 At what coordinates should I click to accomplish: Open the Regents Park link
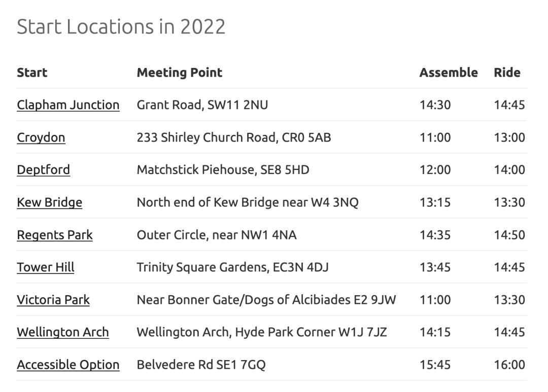pyautogui.click(x=55, y=235)
